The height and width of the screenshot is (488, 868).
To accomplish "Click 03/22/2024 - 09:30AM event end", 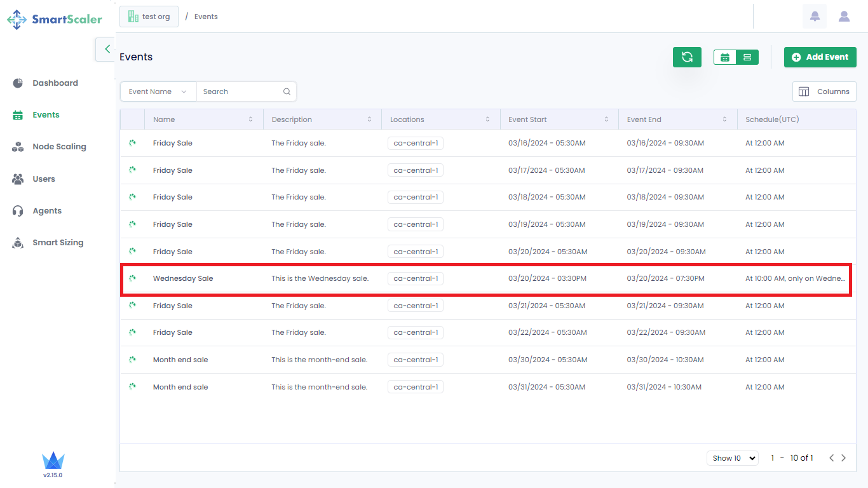I will 666,332.
